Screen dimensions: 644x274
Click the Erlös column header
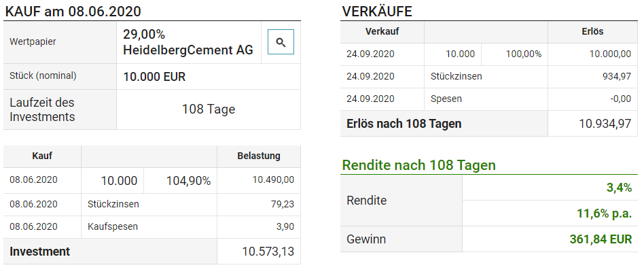coord(592,32)
